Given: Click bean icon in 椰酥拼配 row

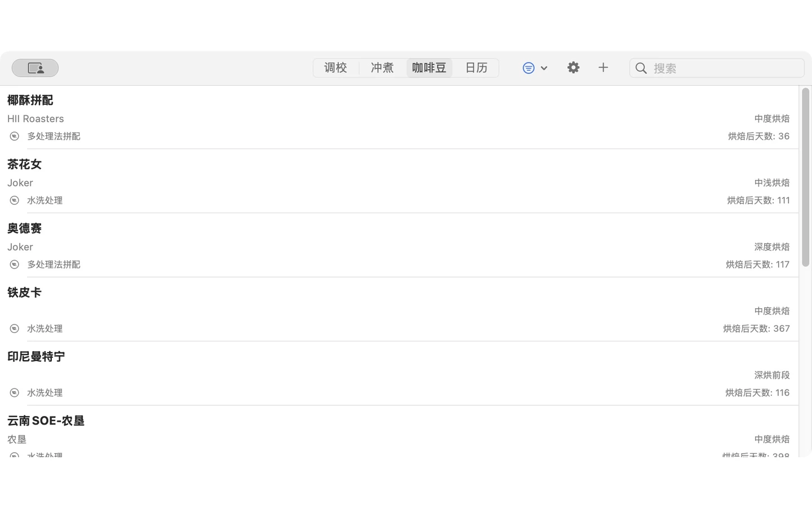Looking at the screenshot, I should coord(15,136).
